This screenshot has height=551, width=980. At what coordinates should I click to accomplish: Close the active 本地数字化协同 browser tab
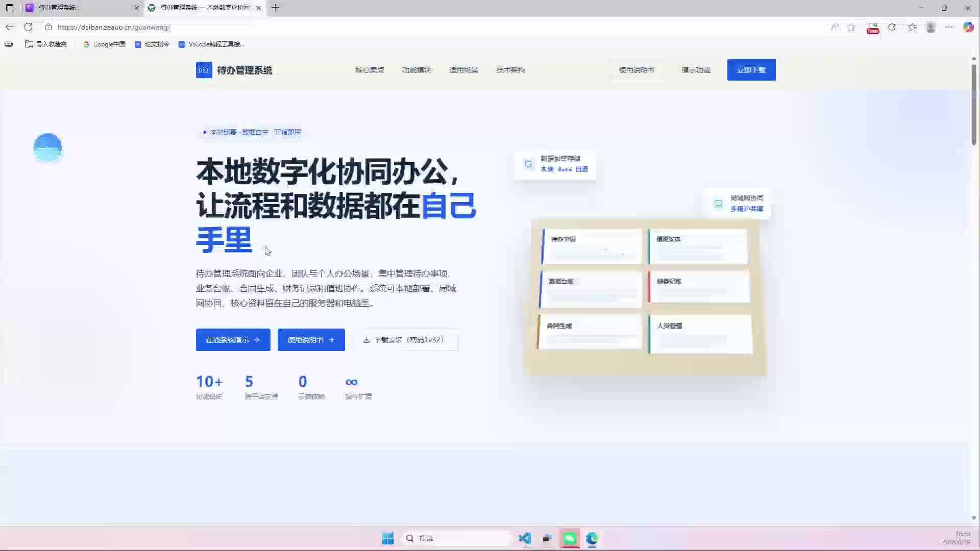[x=258, y=8]
